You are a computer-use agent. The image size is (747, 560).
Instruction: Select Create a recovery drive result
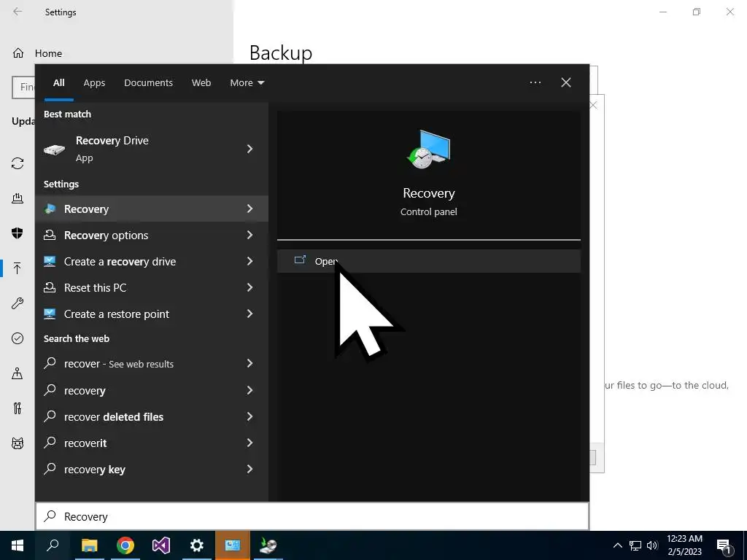(x=152, y=261)
